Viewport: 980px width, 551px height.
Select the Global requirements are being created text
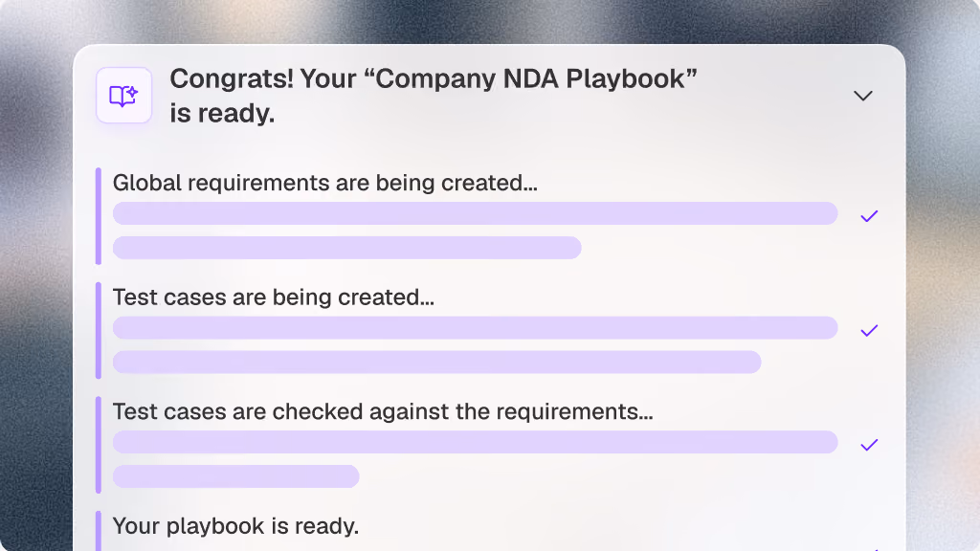pyautogui.click(x=325, y=183)
